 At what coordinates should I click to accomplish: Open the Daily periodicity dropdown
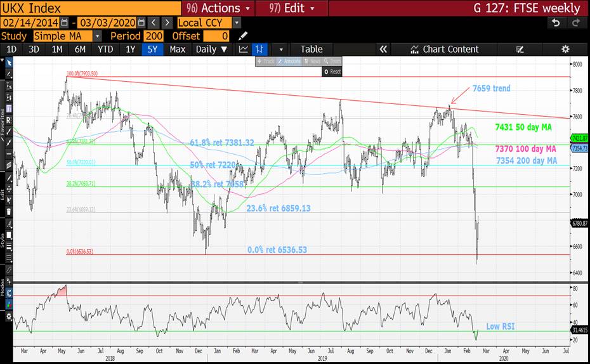(x=211, y=49)
